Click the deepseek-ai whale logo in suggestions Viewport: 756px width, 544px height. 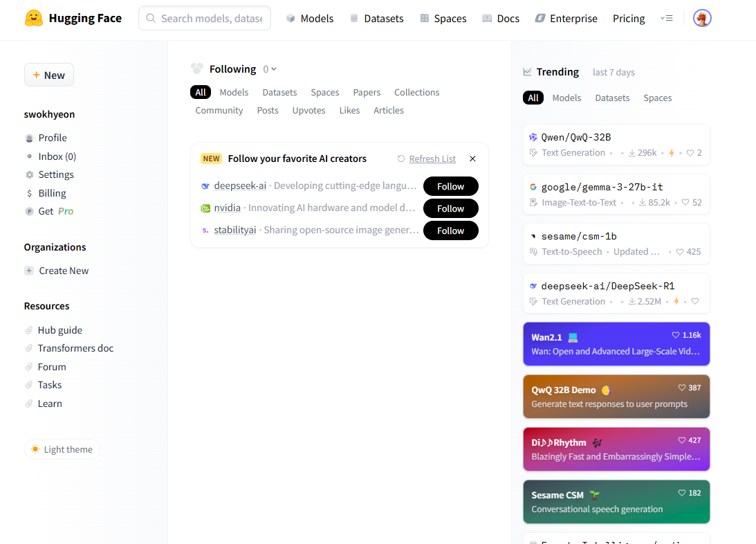[x=205, y=186]
